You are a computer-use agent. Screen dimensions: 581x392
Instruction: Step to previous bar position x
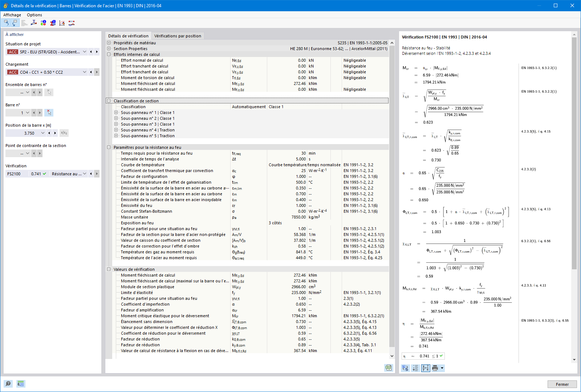pos(49,133)
